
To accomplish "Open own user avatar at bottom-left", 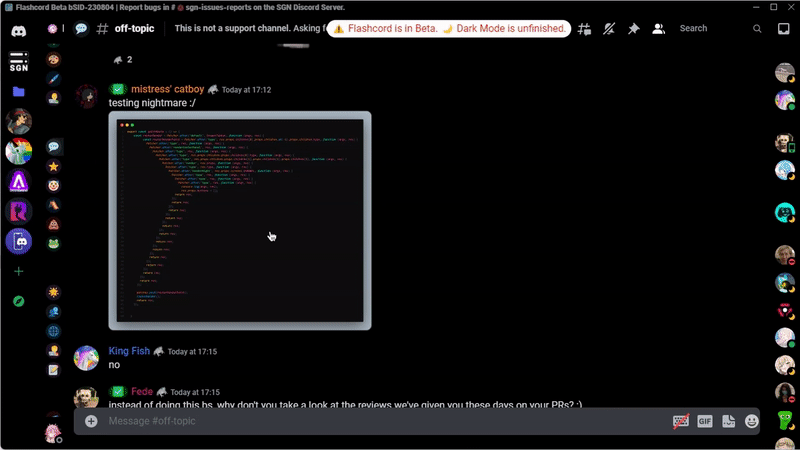I will pyautogui.click(x=53, y=434).
